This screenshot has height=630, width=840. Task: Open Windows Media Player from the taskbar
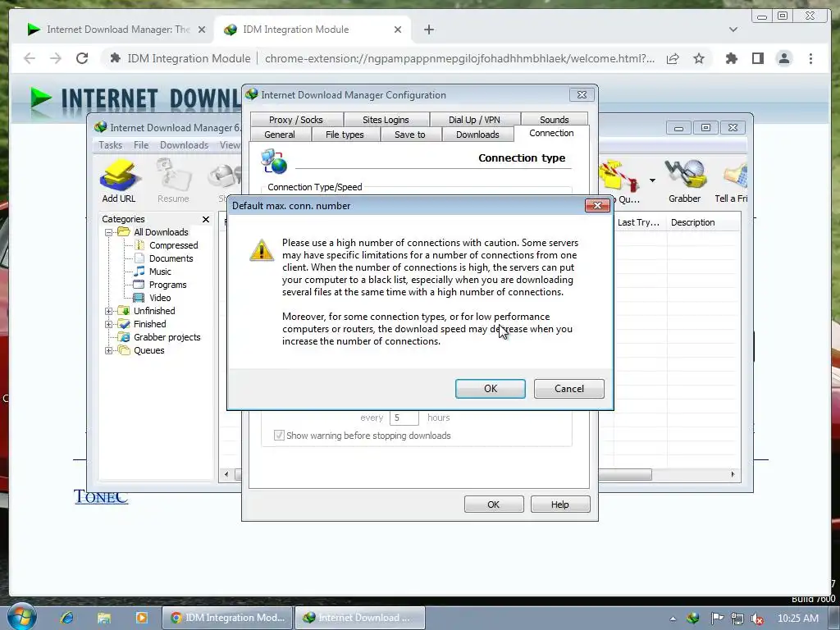(x=141, y=618)
